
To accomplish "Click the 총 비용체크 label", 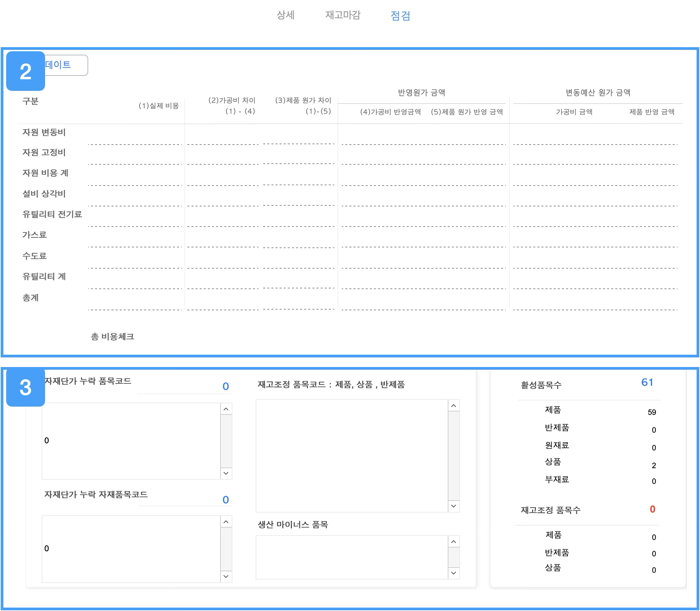I will coord(112,337).
